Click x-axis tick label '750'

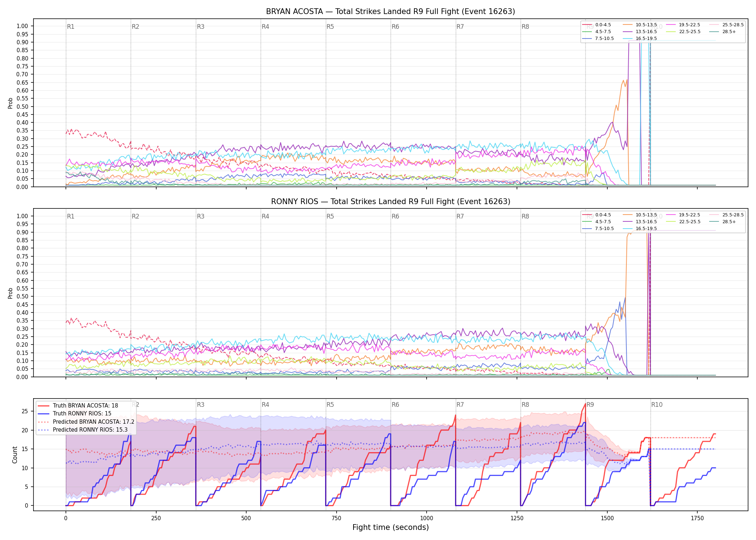click(336, 518)
